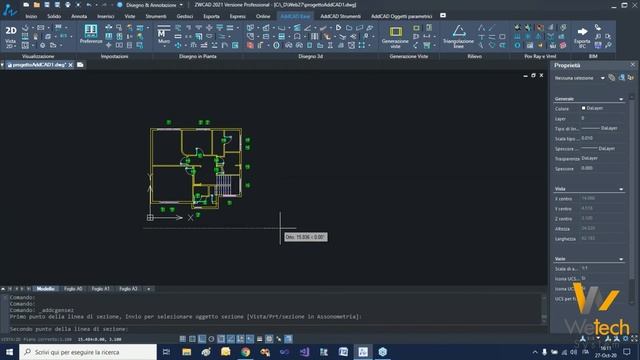Switch to Foglio A3 layout tab
The width and height of the screenshot is (640, 360).
[128, 289]
